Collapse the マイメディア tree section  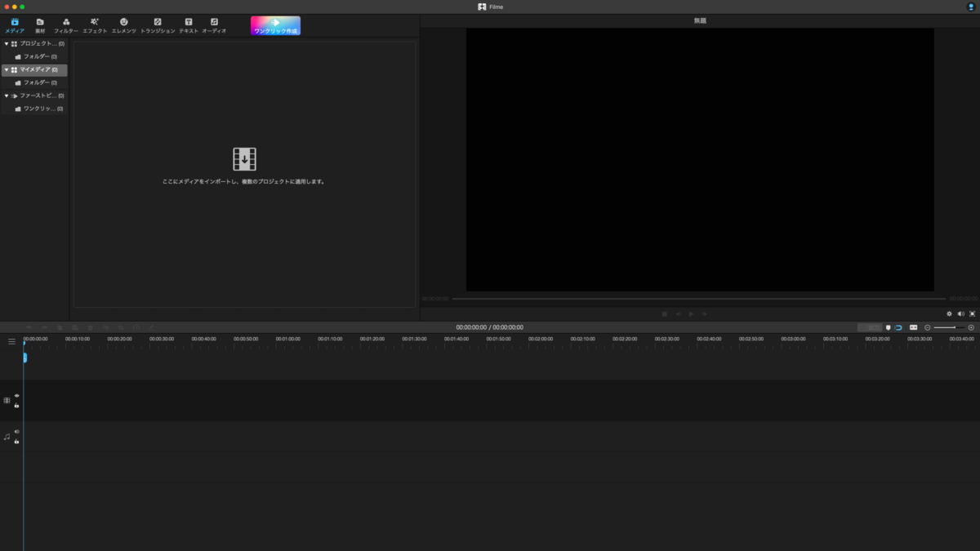(7, 70)
